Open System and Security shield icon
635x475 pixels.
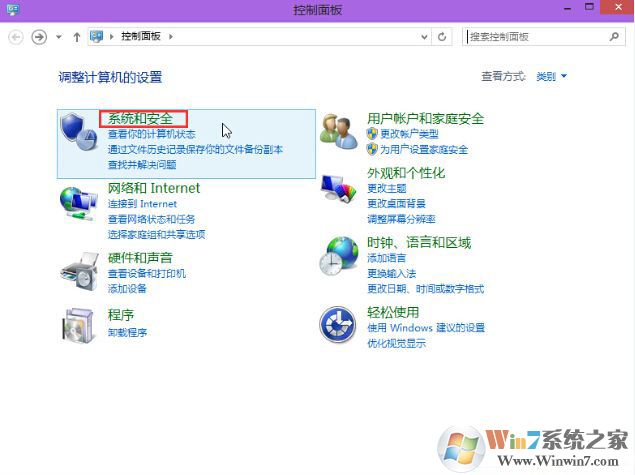79,132
